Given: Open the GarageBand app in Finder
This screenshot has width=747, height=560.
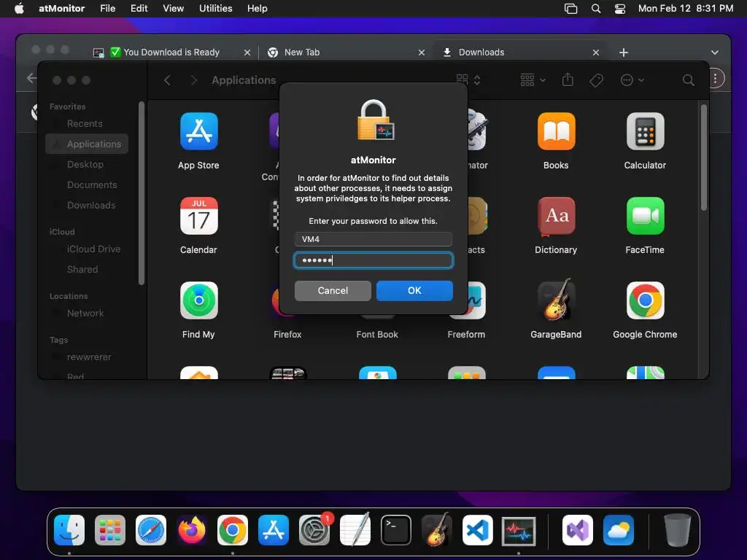Looking at the screenshot, I should click(x=556, y=300).
